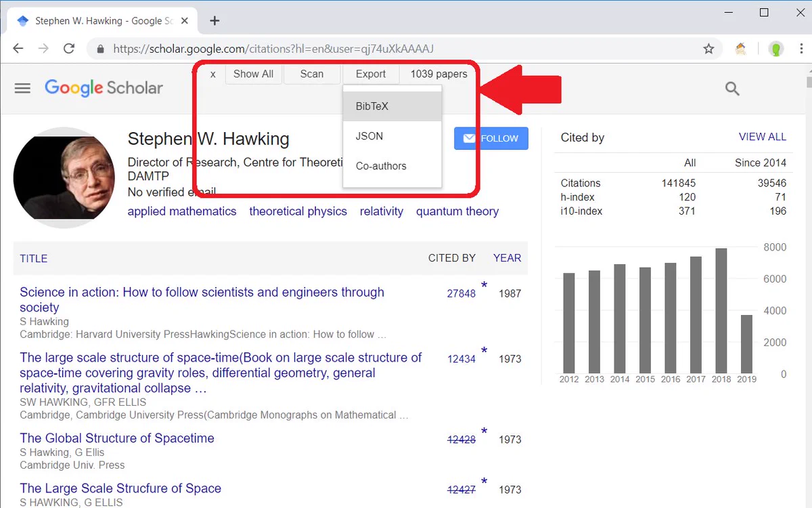The width and height of the screenshot is (812, 508).
Task: Click the address bar URL
Action: click(x=273, y=49)
